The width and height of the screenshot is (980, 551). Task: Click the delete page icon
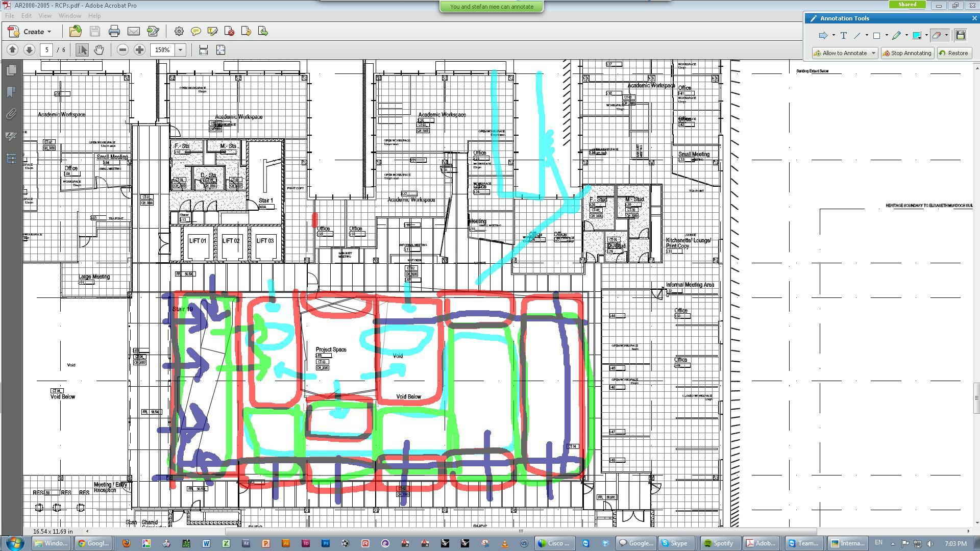coord(229,32)
